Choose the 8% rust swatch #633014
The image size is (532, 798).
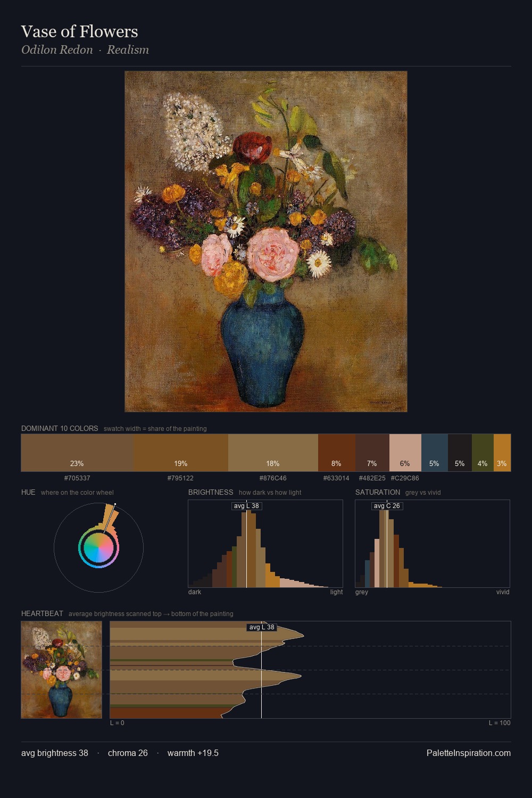pyautogui.click(x=337, y=453)
